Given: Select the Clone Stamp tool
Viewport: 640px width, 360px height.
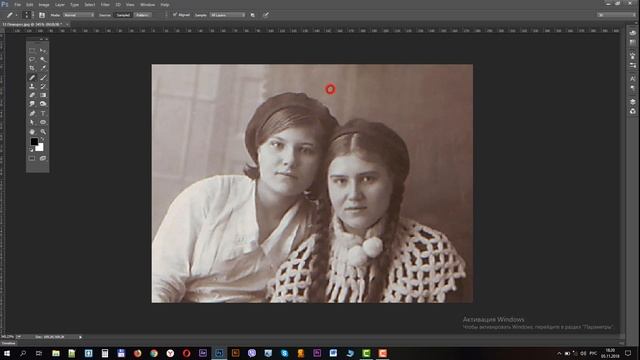Looking at the screenshot, I should click(32, 86).
